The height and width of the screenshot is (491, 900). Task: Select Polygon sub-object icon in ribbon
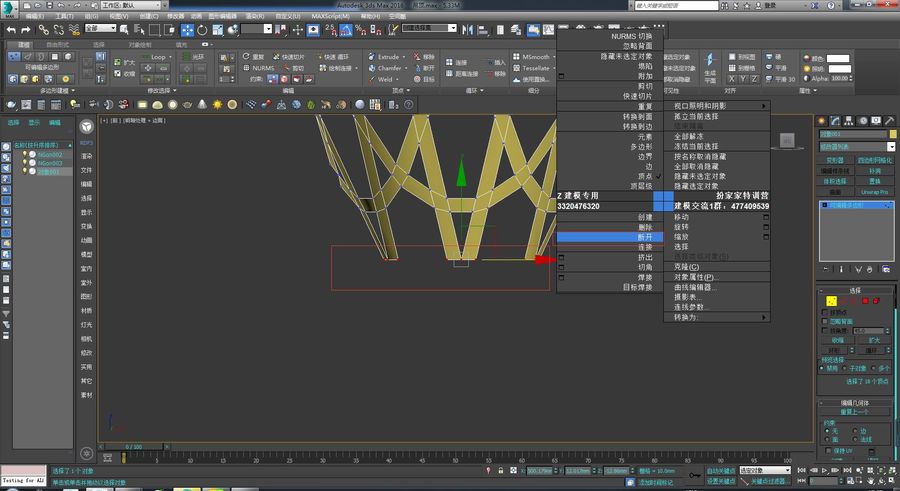(55, 56)
